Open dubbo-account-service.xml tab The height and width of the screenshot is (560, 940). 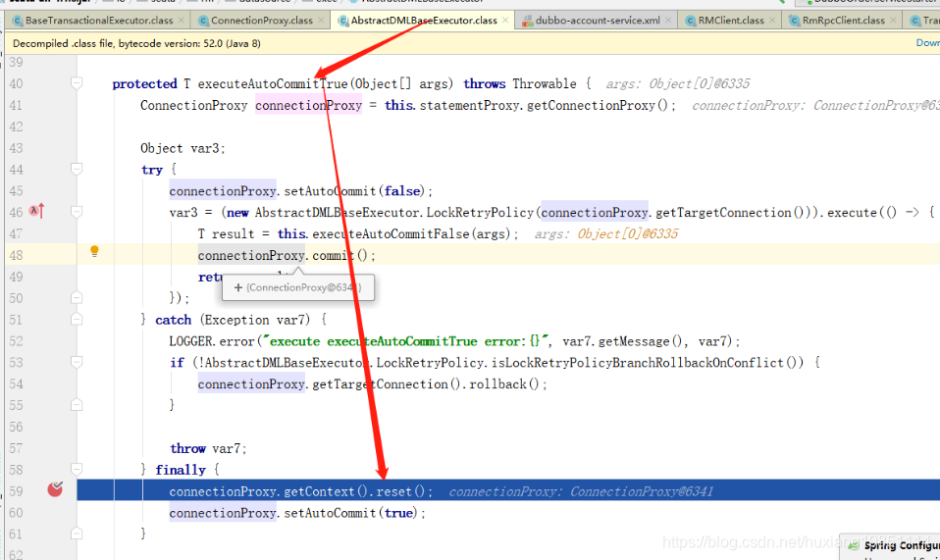[598, 21]
